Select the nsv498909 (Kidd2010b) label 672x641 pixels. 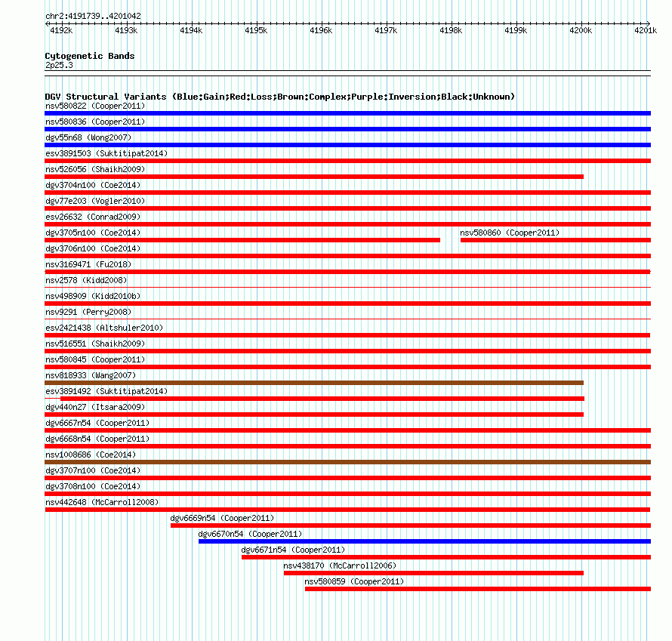[x=93, y=296]
